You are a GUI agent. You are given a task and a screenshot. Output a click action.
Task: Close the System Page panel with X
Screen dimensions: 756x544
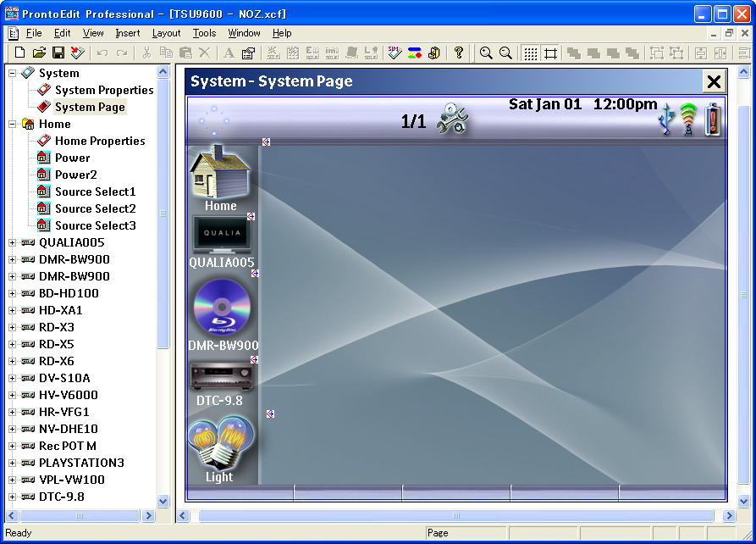714,81
